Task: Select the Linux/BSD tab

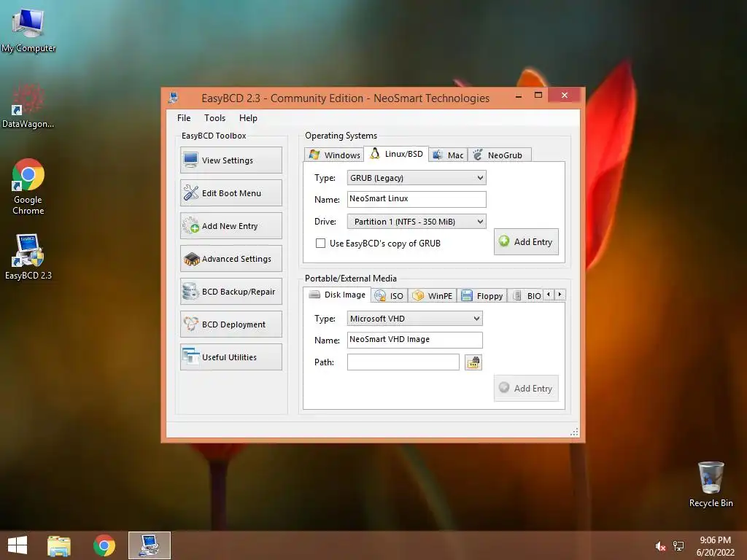Action: pos(396,154)
